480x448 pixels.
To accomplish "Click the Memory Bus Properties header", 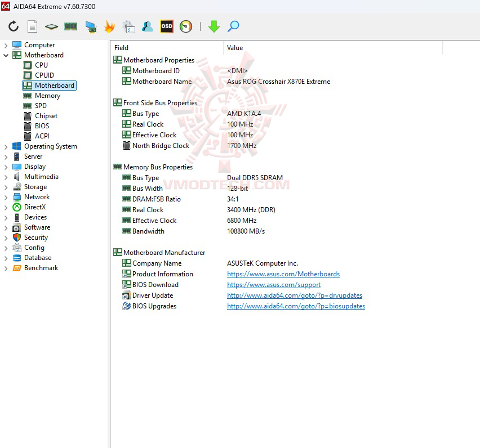I will coord(153,167).
